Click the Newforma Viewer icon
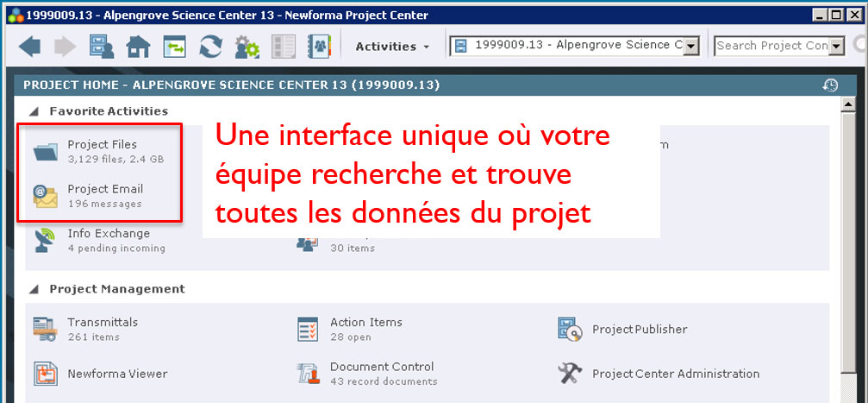The image size is (868, 403). pos(46,374)
